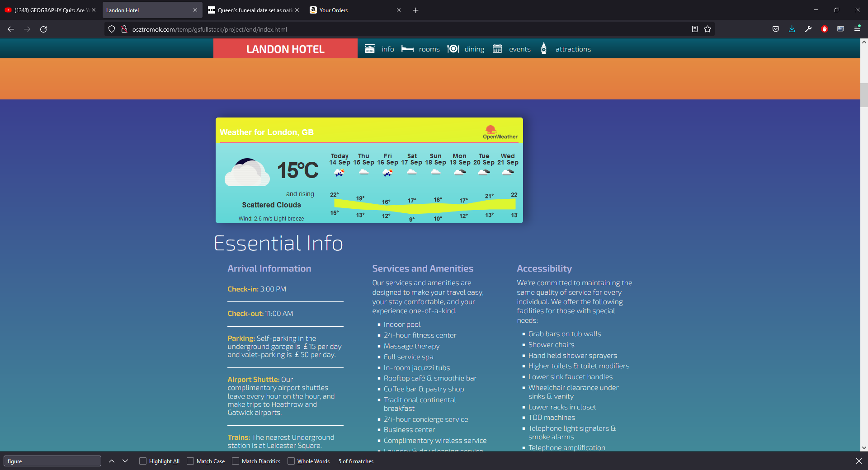Jump to previous find match
868x470 pixels.
click(x=112, y=461)
